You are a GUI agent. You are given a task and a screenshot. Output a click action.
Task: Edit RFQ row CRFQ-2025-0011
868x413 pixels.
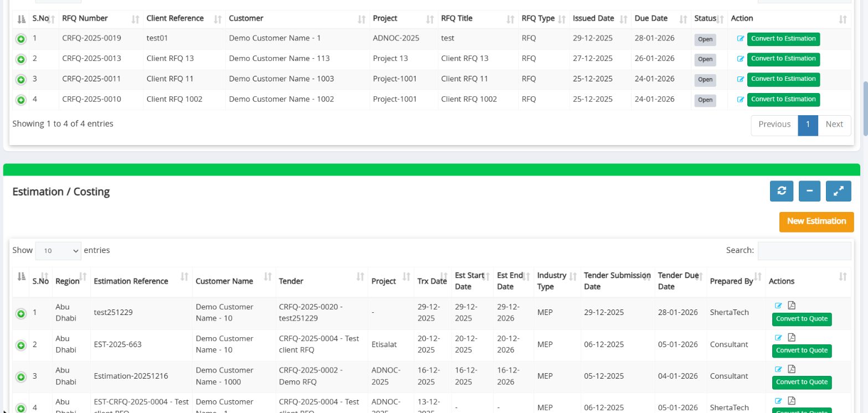pos(741,79)
